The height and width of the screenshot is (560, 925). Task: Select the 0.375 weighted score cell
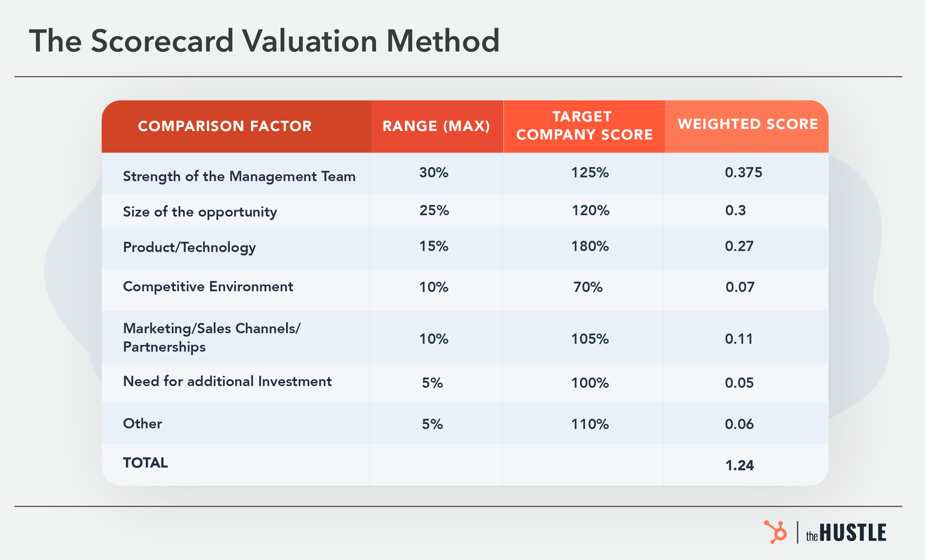tap(743, 173)
